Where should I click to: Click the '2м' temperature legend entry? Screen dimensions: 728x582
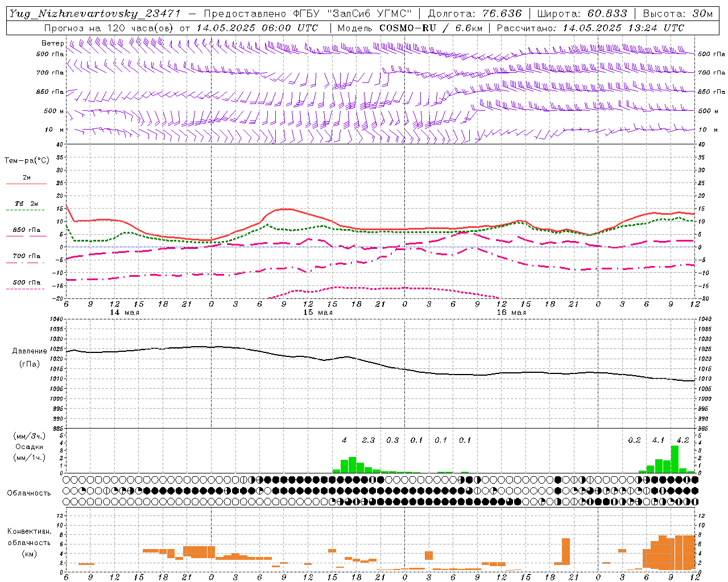(x=27, y=177)
